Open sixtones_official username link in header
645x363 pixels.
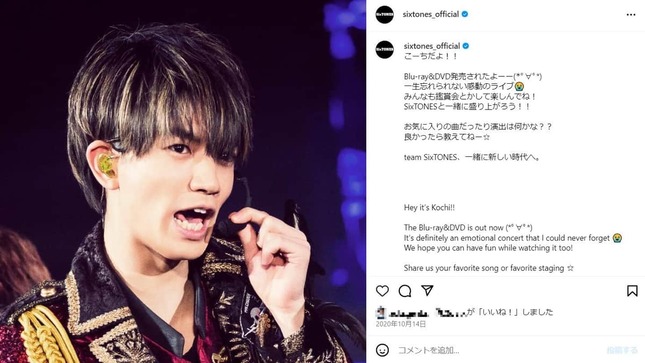pos(431,14)
